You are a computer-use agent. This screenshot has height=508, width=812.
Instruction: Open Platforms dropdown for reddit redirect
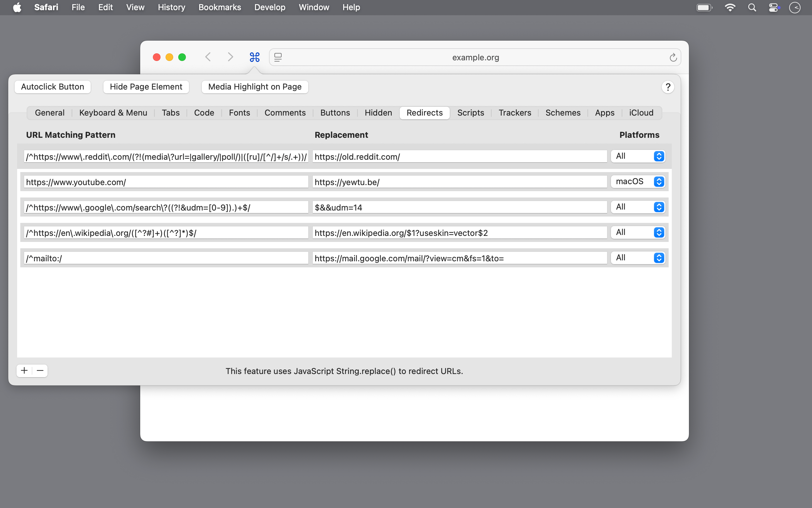pyautogui.click(x=638, y=156)
